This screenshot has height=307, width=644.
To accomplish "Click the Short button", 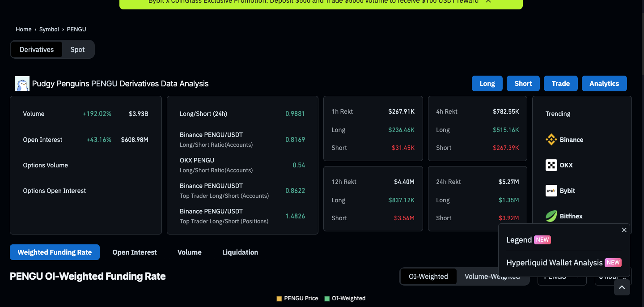I will [x=523, y=84].
